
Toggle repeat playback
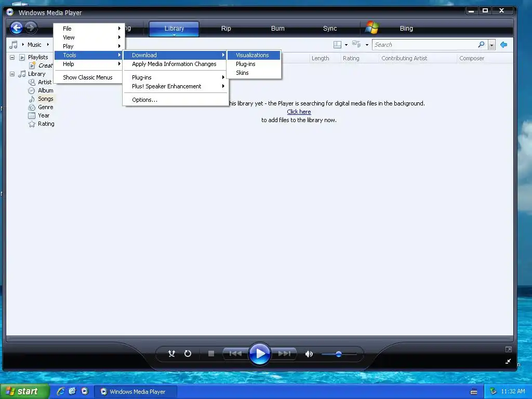188,354
